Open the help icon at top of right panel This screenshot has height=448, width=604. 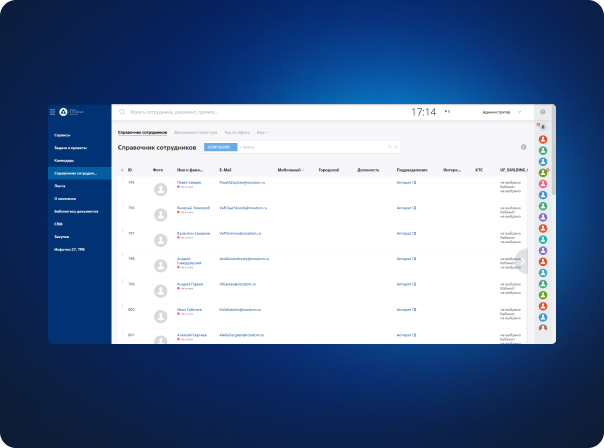tap(543, 113)
